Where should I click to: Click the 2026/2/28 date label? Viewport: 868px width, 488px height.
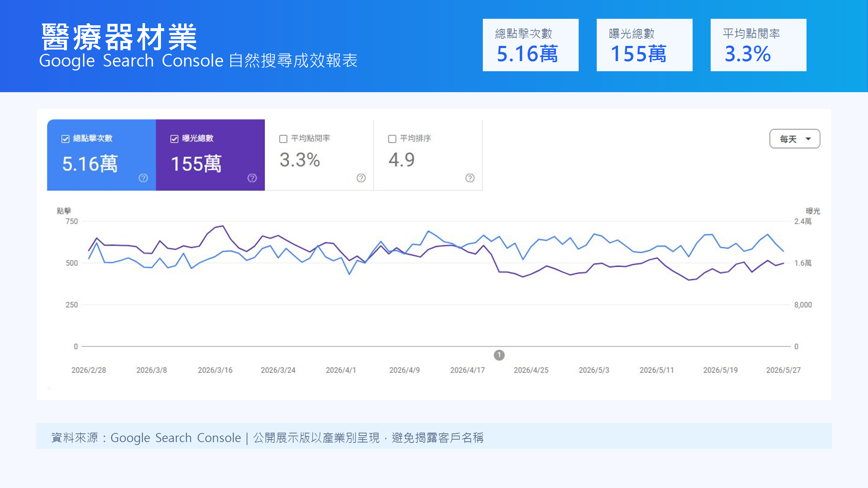(89, 370)
